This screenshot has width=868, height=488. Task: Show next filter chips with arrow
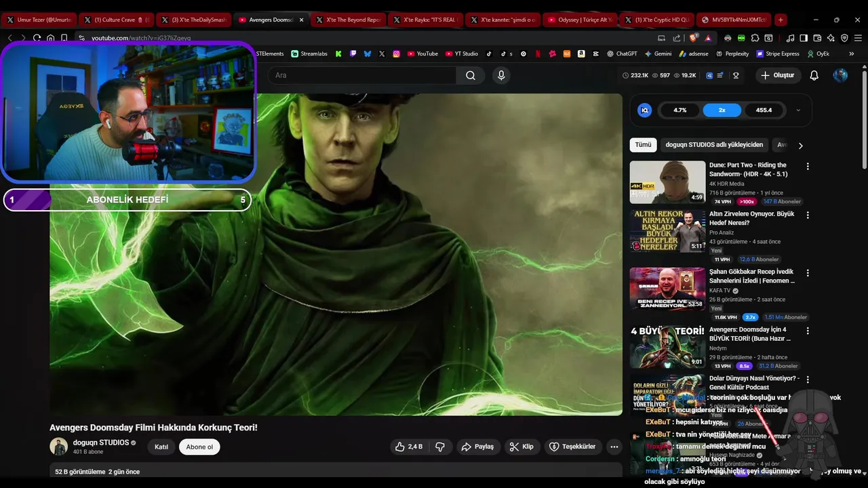click(x=800, y=145)
